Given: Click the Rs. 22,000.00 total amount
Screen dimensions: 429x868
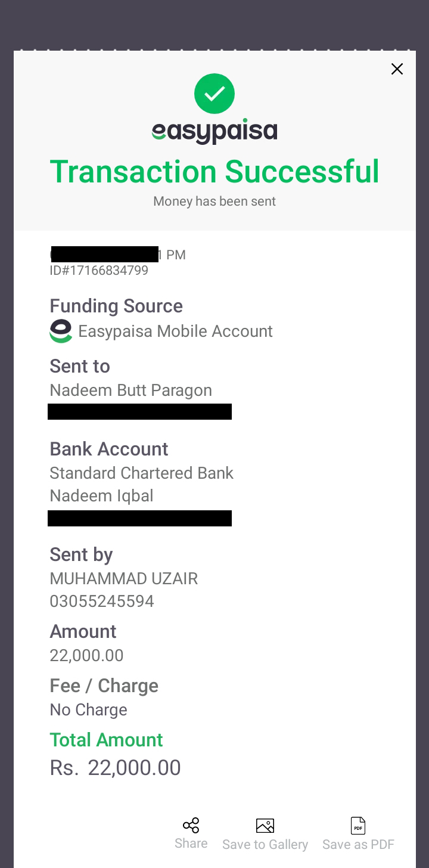Looking at the screenshot, I should (116, 768).
